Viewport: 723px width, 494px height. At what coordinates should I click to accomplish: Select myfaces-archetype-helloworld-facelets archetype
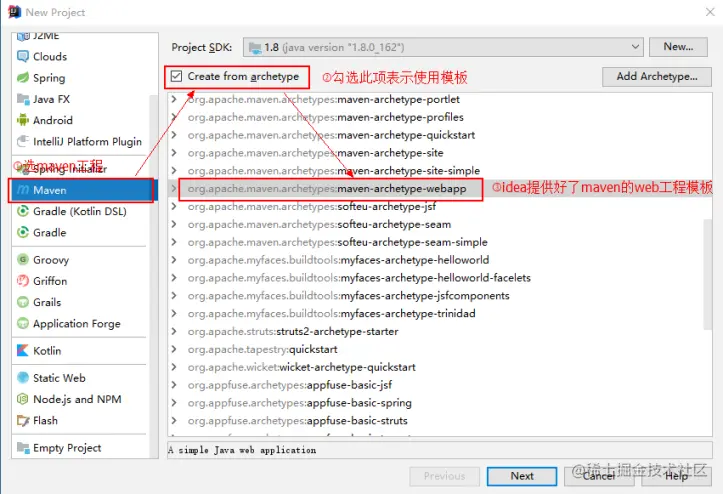coord(359,278)
